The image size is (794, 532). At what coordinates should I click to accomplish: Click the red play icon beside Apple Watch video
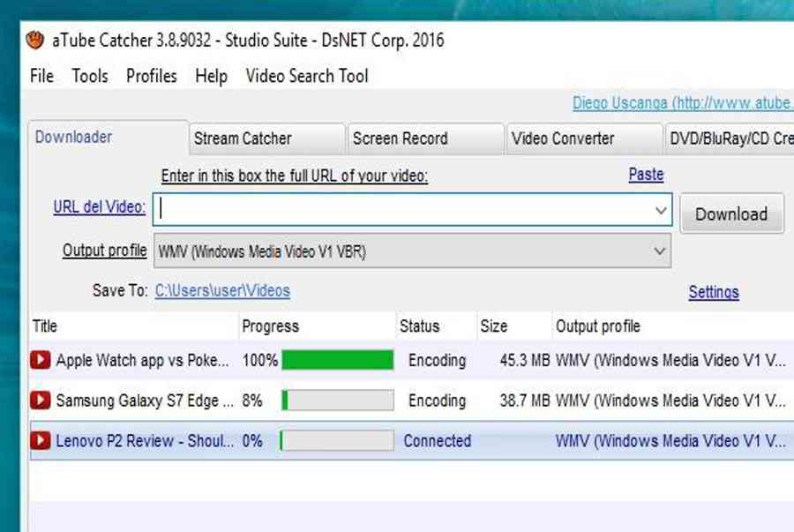tap(40, 360)
